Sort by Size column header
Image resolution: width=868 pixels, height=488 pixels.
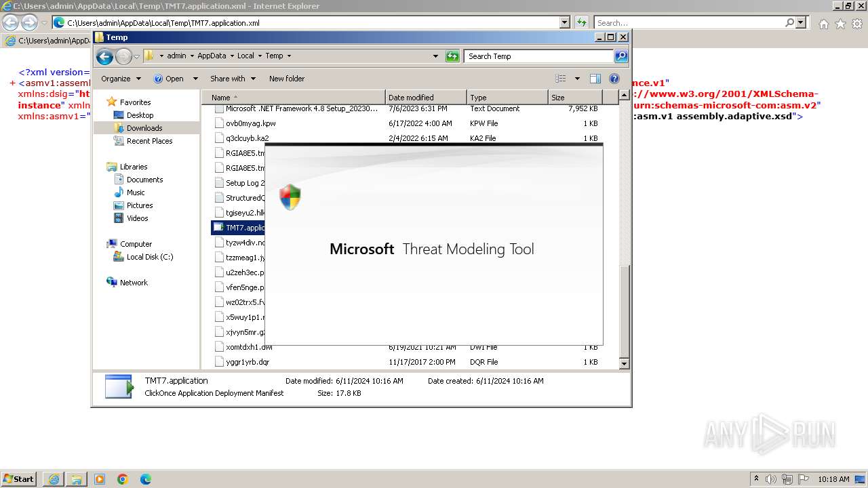click(574, 98)
